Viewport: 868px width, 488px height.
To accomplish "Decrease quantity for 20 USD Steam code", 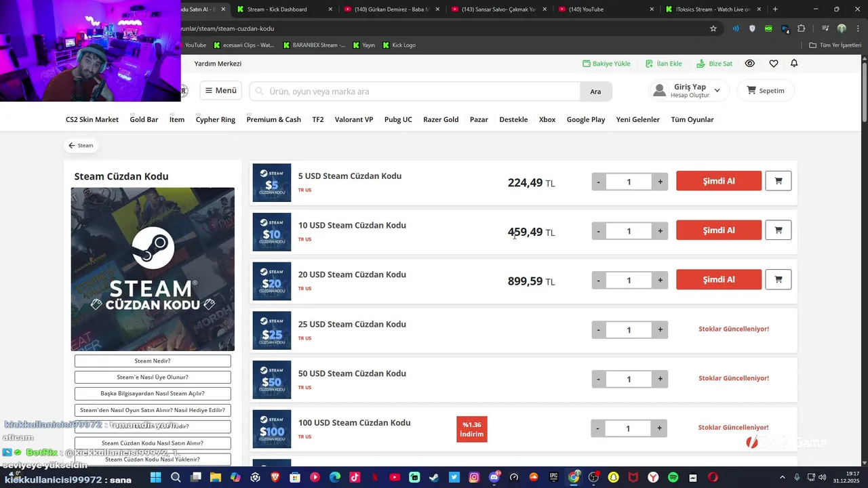I will 598,280.
